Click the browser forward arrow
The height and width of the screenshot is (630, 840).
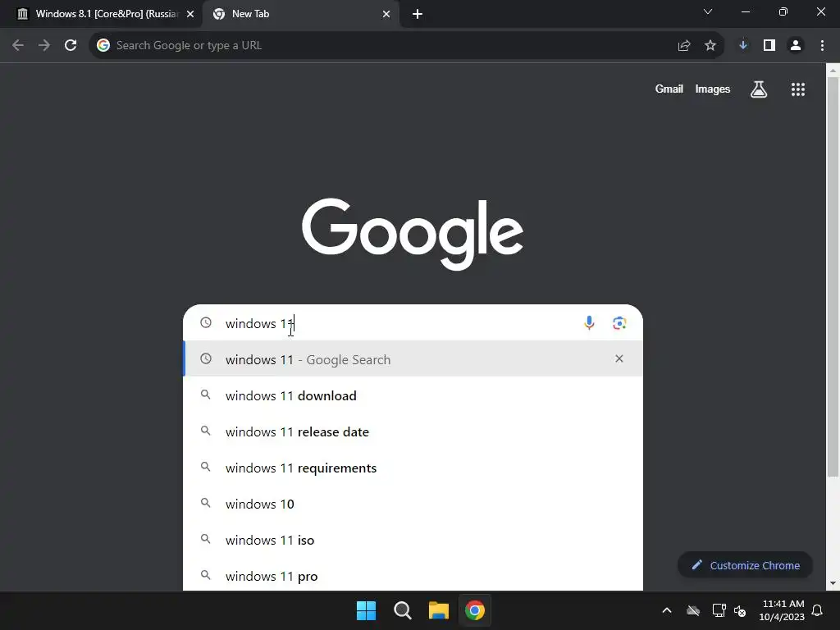coord(44,46)
